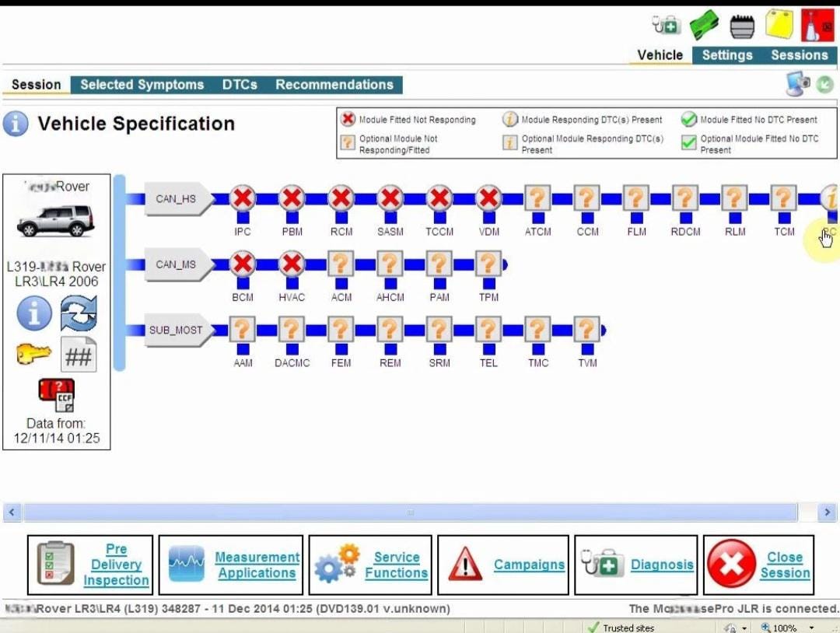Open the TPM module question mark icon
This screenshot has height=633, width=840.
pyautogui.click(x=488, y=264)
